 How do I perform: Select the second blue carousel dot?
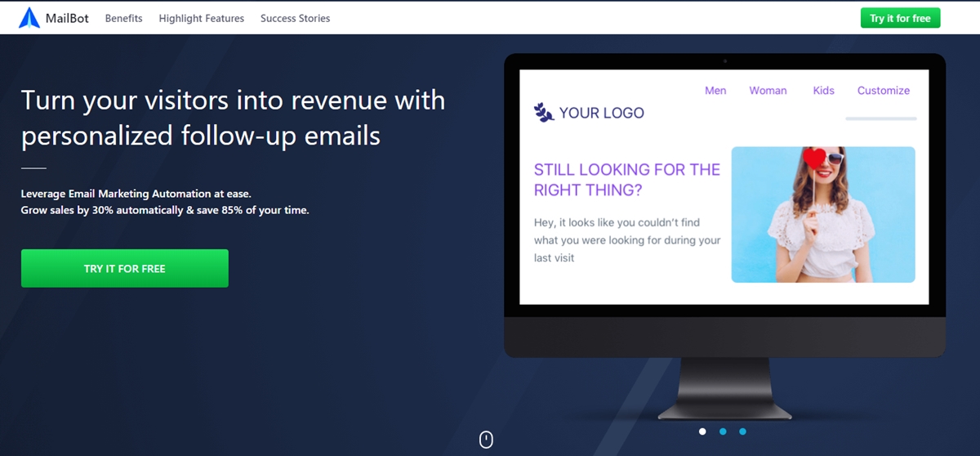(x=723, y=431)
